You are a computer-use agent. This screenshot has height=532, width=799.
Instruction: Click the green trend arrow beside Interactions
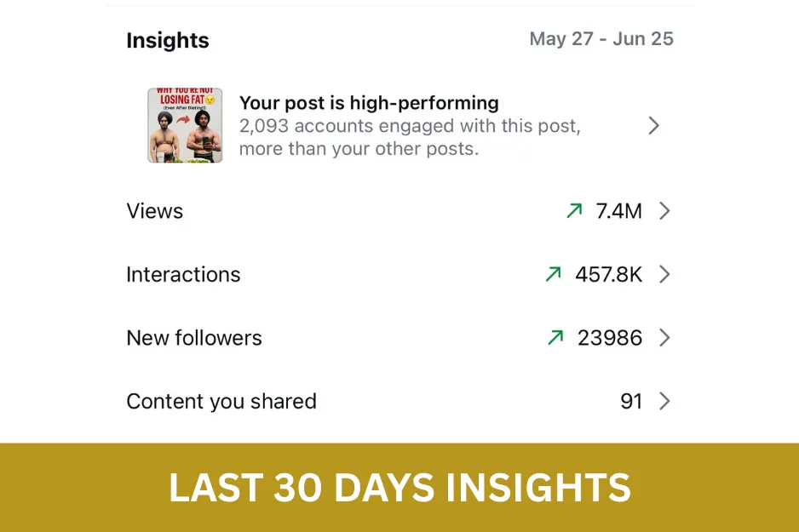(554, 274)
